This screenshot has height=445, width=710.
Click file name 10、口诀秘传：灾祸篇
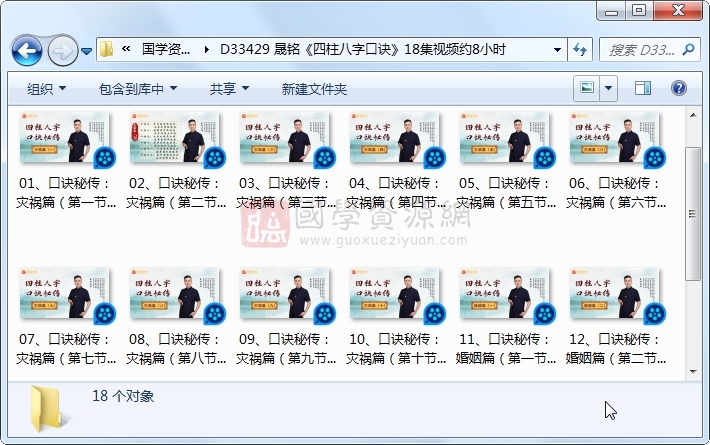(x=396, y=349)
